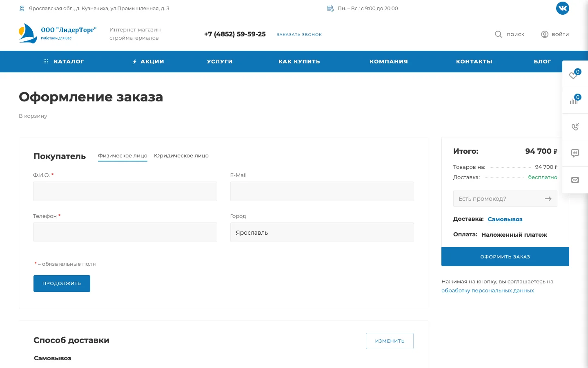Focus the Телефон input field

(x=125, y=232)
